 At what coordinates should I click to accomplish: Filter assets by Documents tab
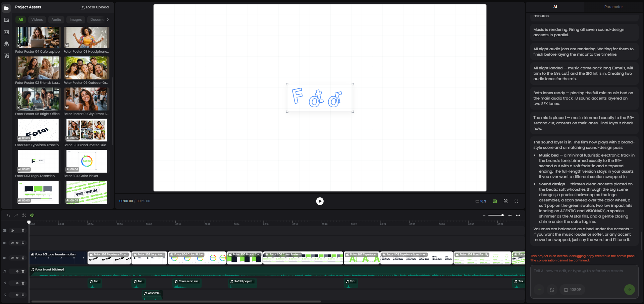(96, 19)
